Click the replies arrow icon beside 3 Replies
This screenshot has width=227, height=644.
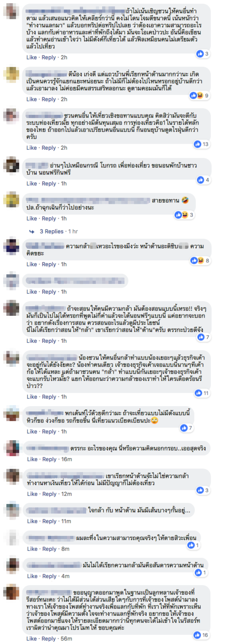(32, 231)
